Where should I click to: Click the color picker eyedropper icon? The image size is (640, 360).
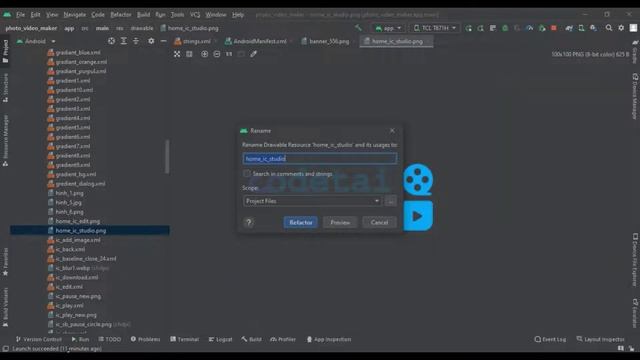click(253, 54)
